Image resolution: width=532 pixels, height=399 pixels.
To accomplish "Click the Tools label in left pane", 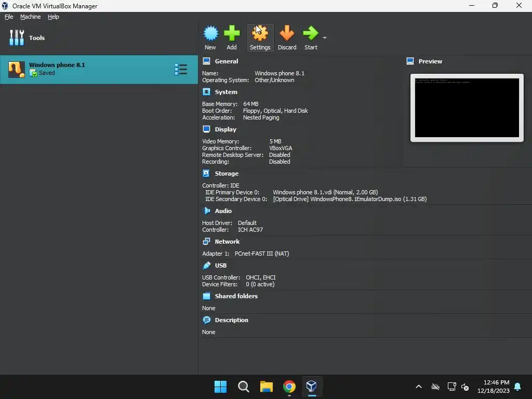I will pos(37,38).
